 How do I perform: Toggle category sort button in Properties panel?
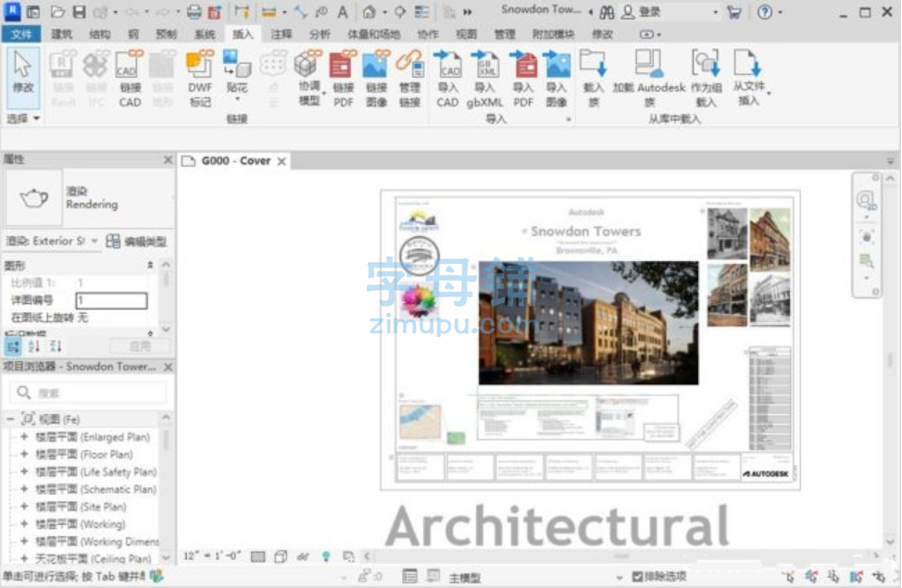[13, 346]
